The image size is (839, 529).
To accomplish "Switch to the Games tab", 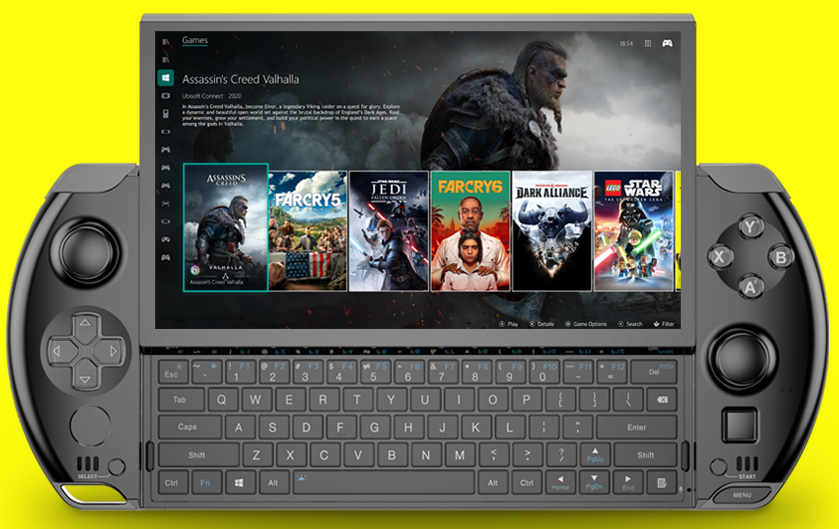I will [x=195, y=40].
